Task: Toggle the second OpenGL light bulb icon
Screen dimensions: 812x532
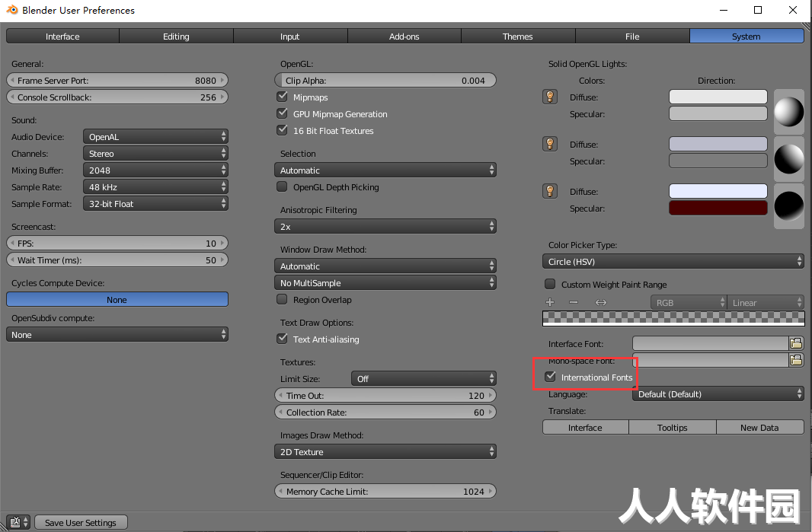Action: (x=550, y=144)
